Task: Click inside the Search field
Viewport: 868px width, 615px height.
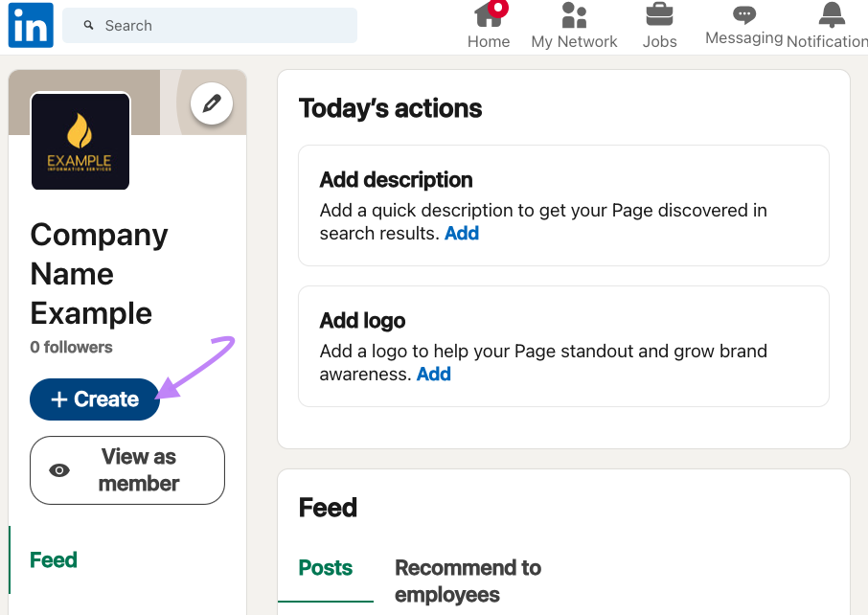Action: [x=220, y=26]
